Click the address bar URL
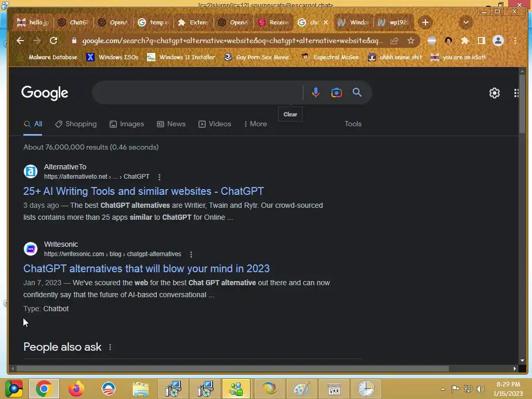Image resolution: width=532 pixels, height=399 pixels. click(232, 41)
